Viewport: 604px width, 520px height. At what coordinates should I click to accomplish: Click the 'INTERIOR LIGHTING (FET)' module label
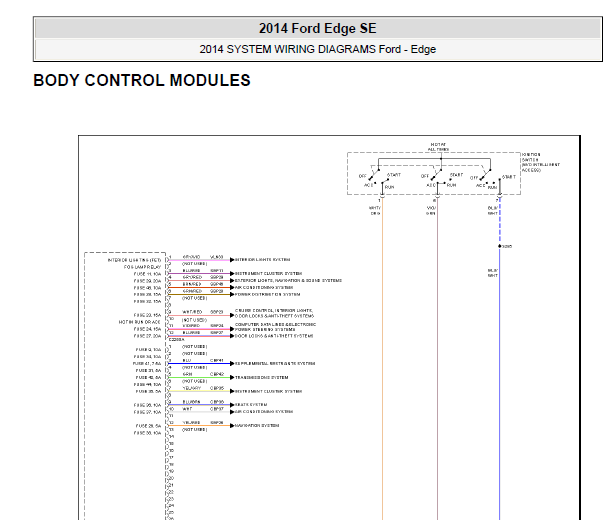134,260
